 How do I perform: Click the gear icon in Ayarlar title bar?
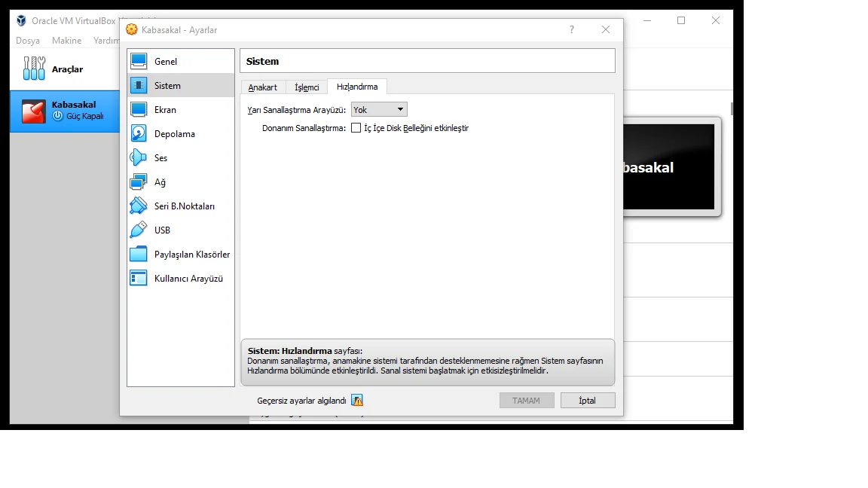click(x=132, y=30)
